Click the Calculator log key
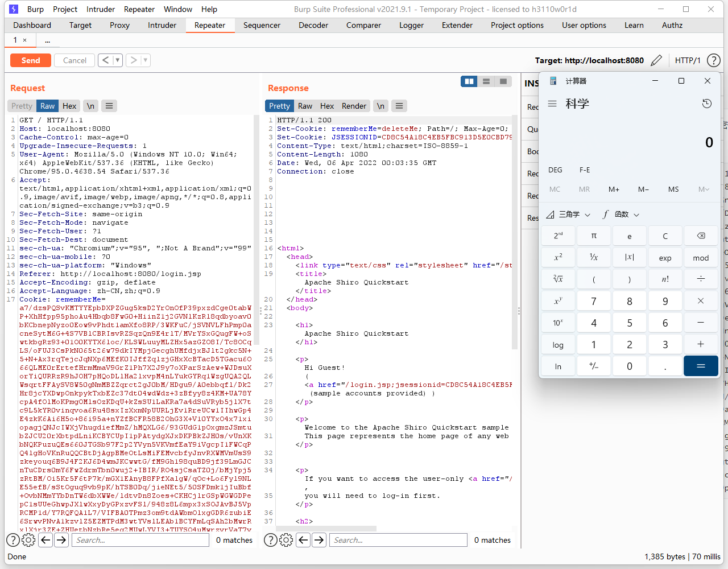Screen dimensions: 728x569 pos(558,344)
